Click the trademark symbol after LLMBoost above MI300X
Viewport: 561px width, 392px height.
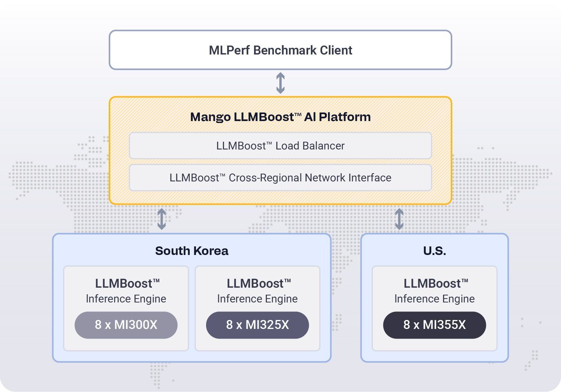[x=156, y=281]
